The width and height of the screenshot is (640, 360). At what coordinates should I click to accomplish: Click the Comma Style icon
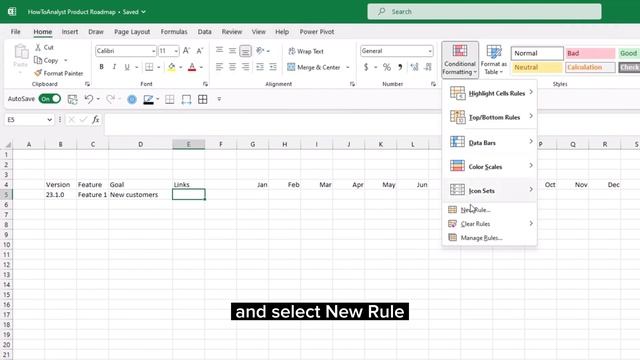(x=400, y=67)
